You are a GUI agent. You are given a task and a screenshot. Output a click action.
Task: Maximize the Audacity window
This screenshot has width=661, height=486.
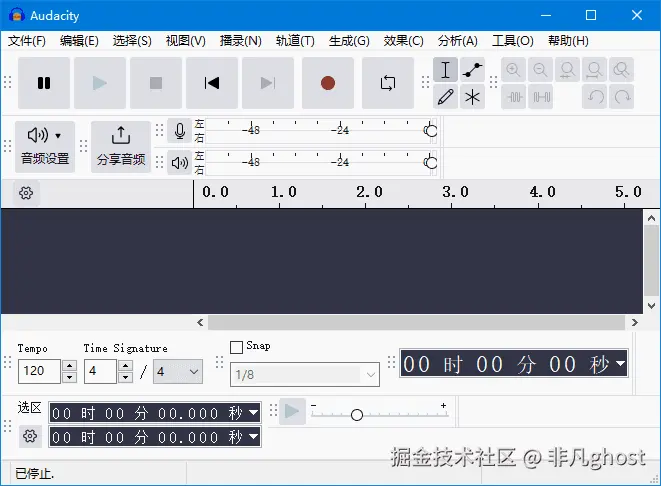[591, 15]
